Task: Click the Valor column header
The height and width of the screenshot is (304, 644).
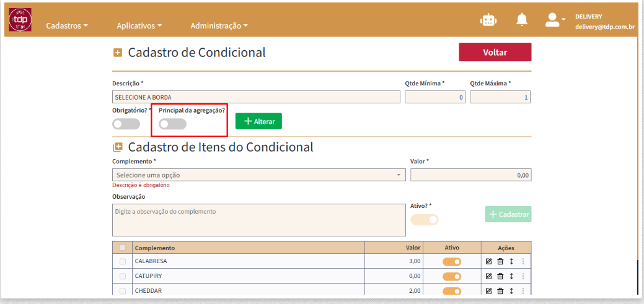Action: [394, 248]
